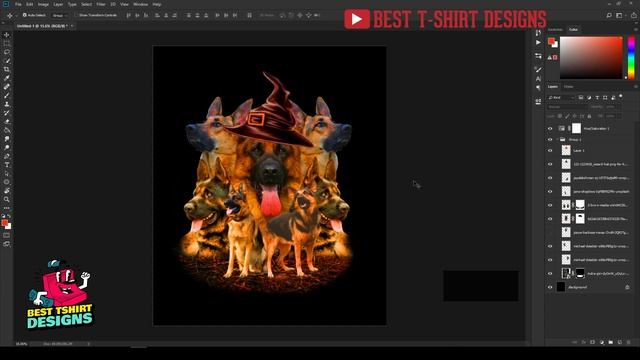Click the add layer mask icon
Image resolution: width=640 pixels, height=360 pixels.
pos(593,342)
